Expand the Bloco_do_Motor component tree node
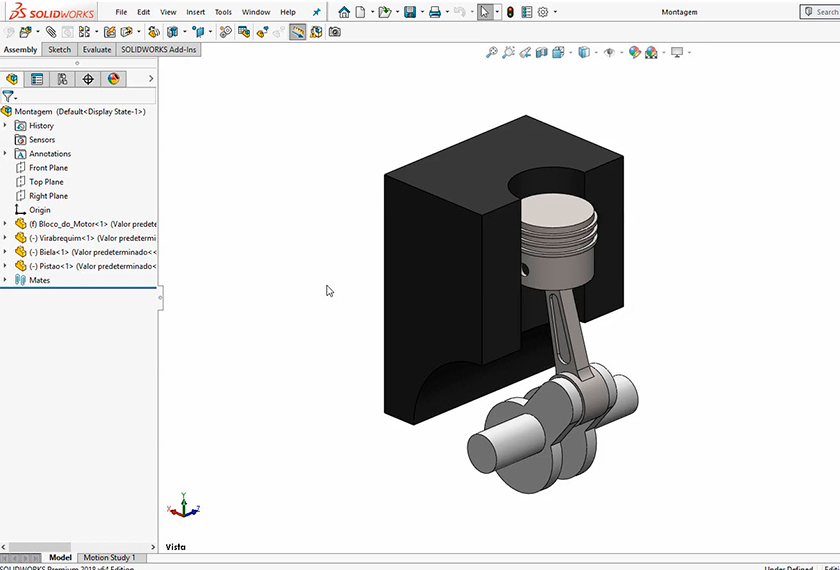The image size is (840, 570). click(5, 224)
